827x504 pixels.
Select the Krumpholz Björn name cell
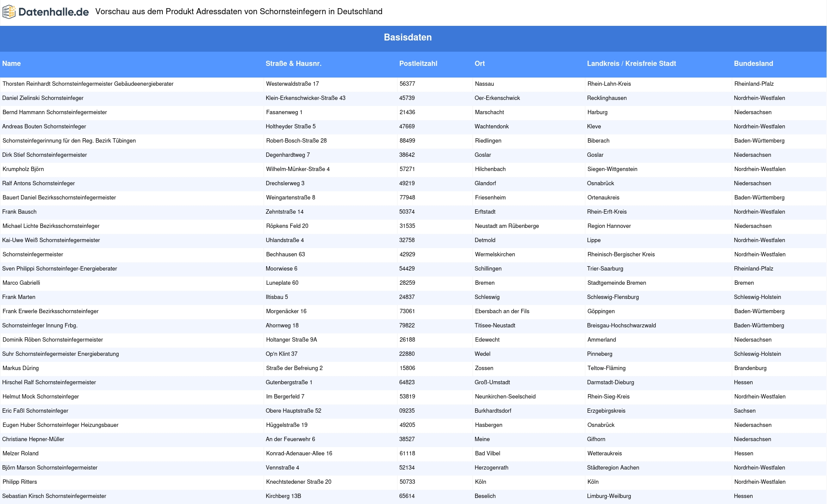(23, 169)
